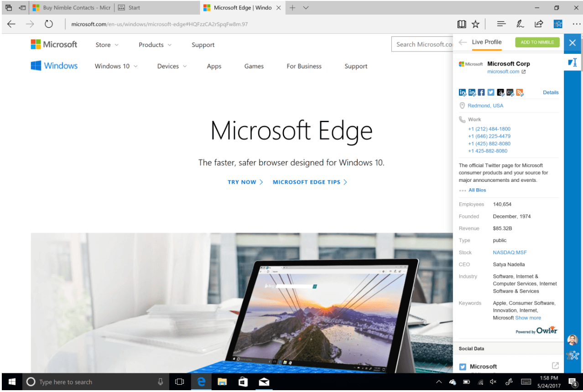Open the Games menu item
Image resolution: width=583 pixels, height=392 pixels.
(x=254, y=66)
